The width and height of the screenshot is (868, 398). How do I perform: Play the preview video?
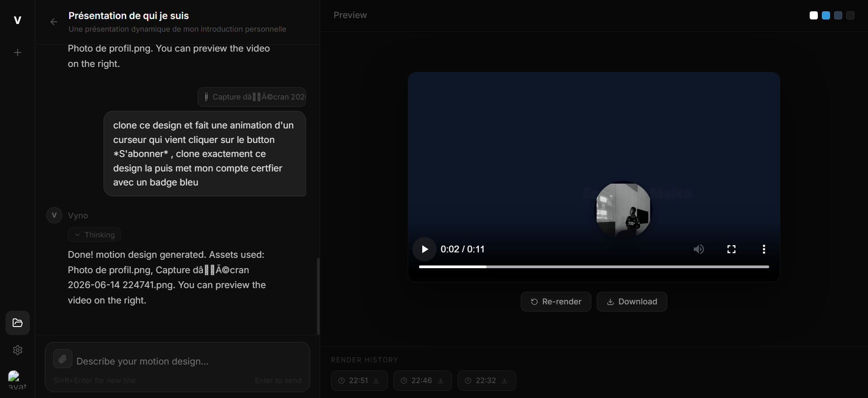click(x=425, y=249)
